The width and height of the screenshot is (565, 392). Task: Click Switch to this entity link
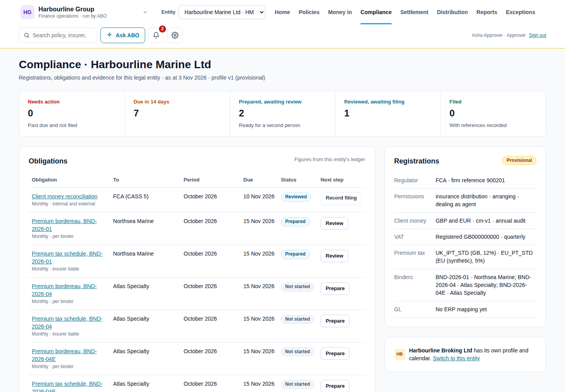pyautogui.click(x=456, y=358)
